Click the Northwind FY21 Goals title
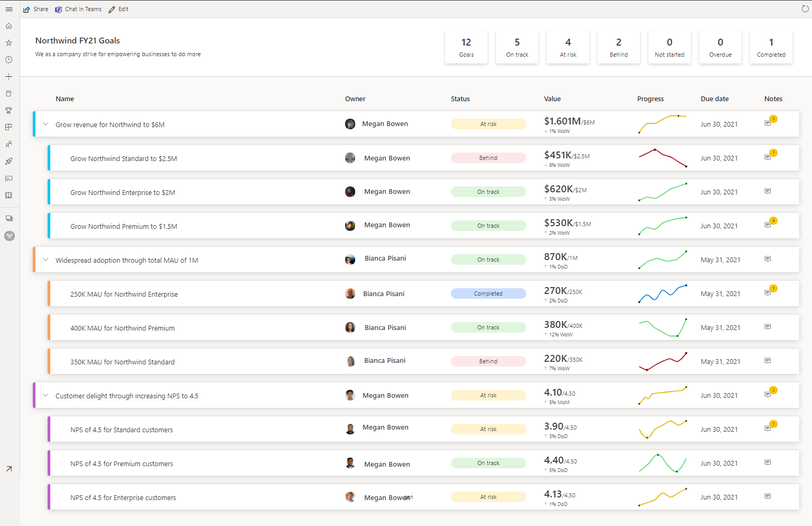Viewport: 812px width, 526px height. coord(78,41)
